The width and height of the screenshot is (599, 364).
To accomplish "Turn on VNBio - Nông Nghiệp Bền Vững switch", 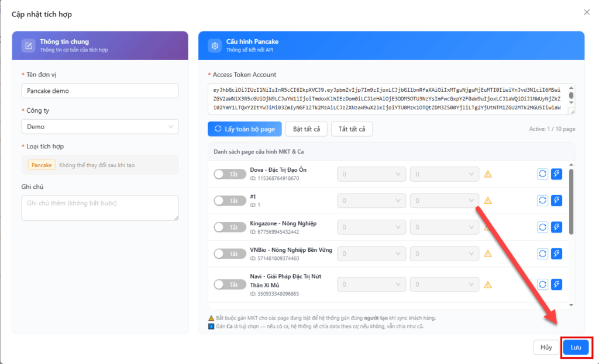I will click(x=229, y=254).
